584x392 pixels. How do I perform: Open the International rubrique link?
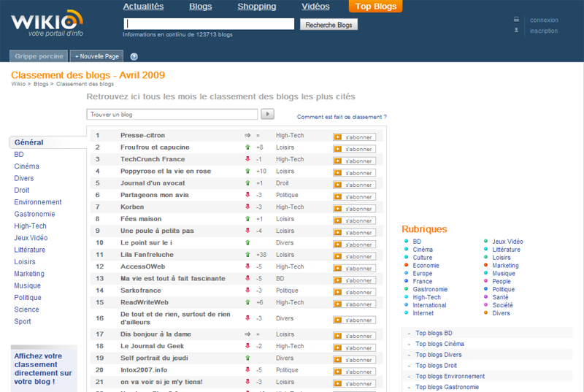point(429,305)
